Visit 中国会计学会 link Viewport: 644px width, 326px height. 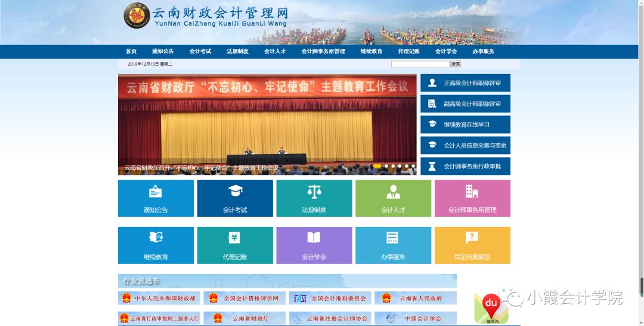click(x=415, y=318)
